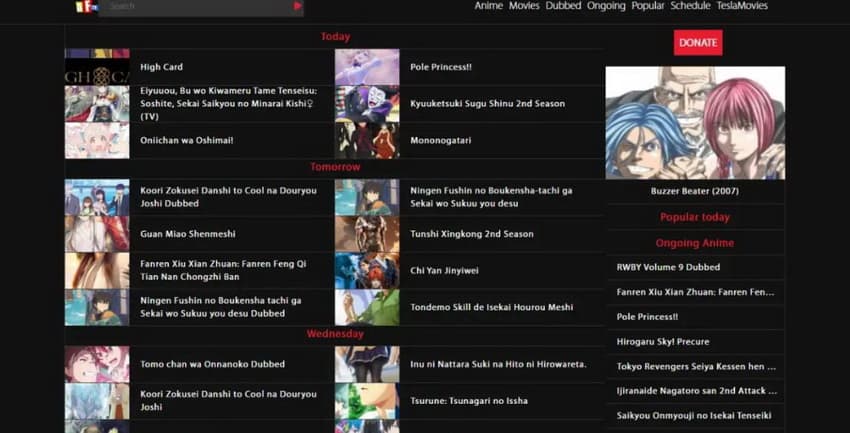Open Chi Yan Jinyiwei link
850x433 pixels.
pyautogui.click(x=444, y=270)
